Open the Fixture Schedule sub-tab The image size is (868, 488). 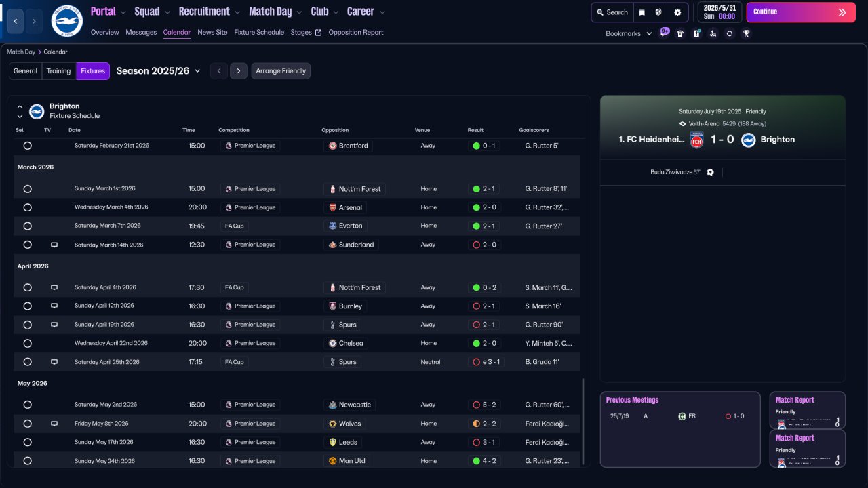[259, 32]
